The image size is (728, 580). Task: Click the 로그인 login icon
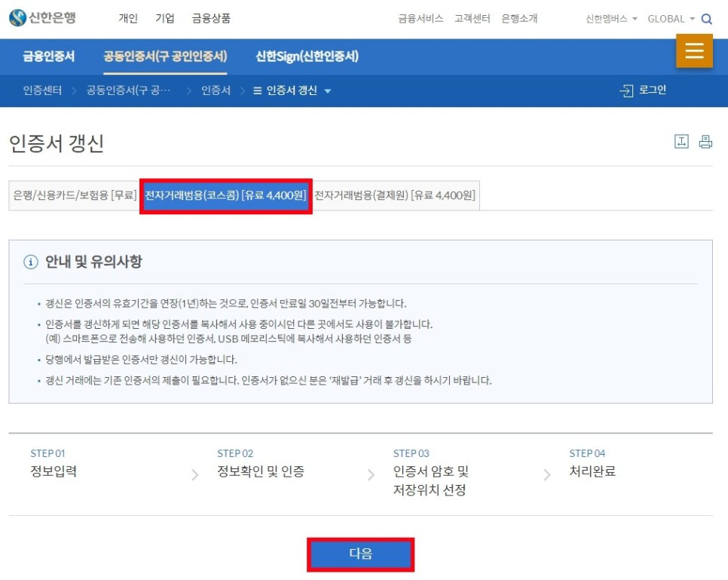point(626,91)
